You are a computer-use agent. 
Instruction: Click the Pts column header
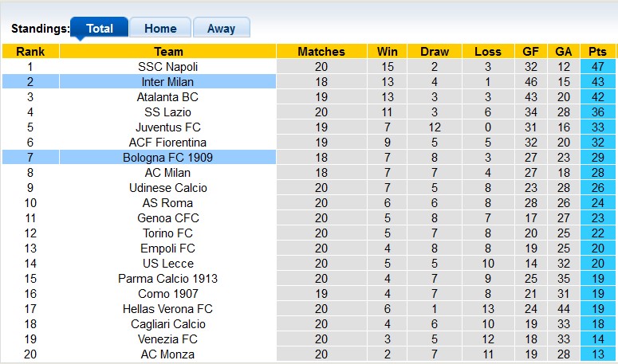pos(598,52)
